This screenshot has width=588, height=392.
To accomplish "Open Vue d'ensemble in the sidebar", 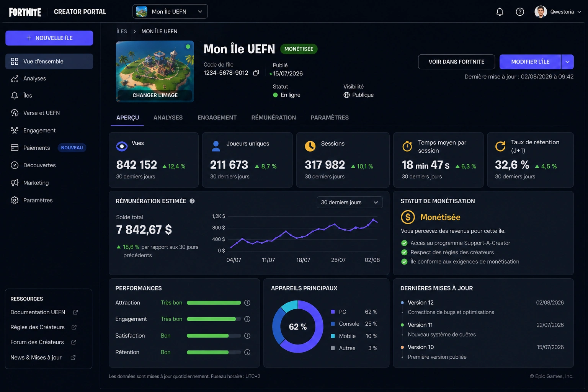I will pyautogui.click(x=49, y=61).
